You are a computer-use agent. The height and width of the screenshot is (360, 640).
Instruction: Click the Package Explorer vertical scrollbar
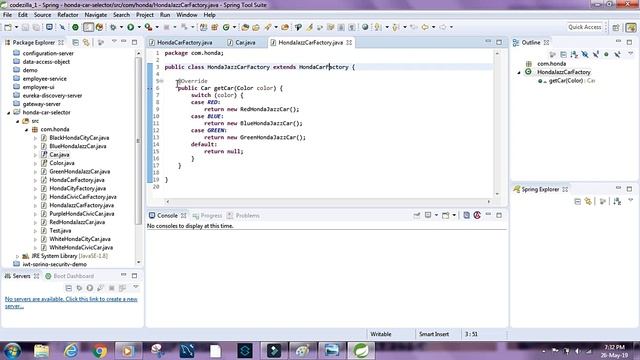(138, 141)
